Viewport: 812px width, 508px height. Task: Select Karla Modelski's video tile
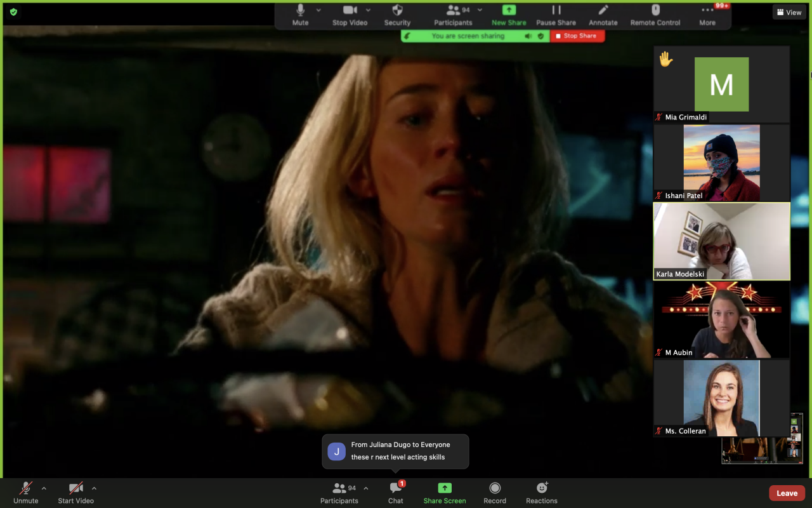722,241
